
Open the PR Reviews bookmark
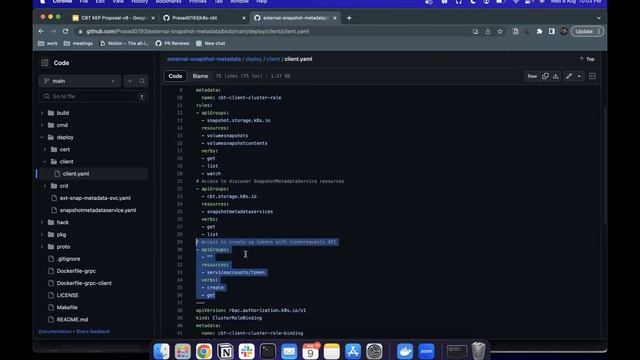pyautogui.click(x=172, y=43)
